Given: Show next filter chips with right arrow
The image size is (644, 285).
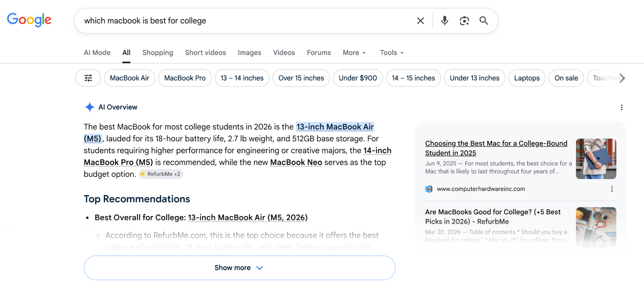Looking at the screenshot, I should click(x=622, y=78).
